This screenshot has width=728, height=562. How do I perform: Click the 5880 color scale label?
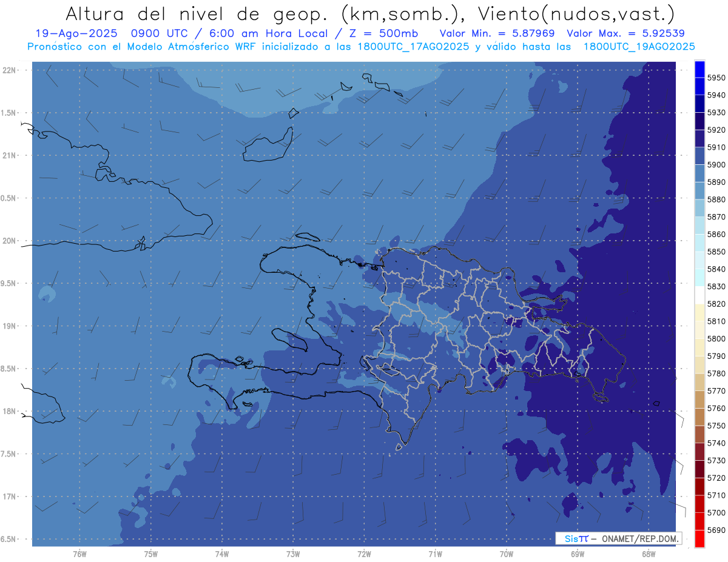716,199
